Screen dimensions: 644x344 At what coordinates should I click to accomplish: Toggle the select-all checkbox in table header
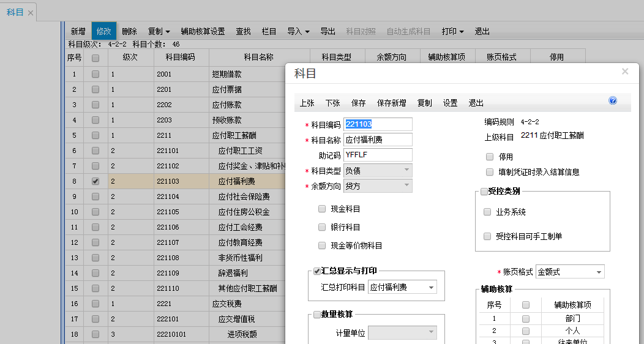[x=95, y=58]
